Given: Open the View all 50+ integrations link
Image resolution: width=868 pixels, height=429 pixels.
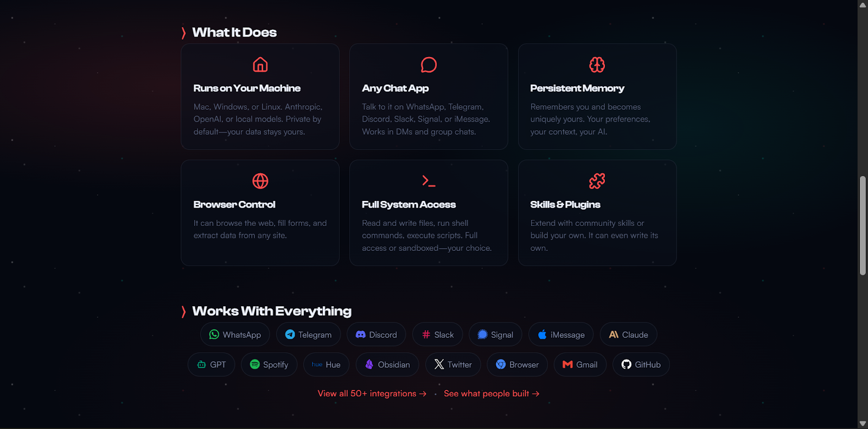Looking at the screenshot, I should 371,393.
